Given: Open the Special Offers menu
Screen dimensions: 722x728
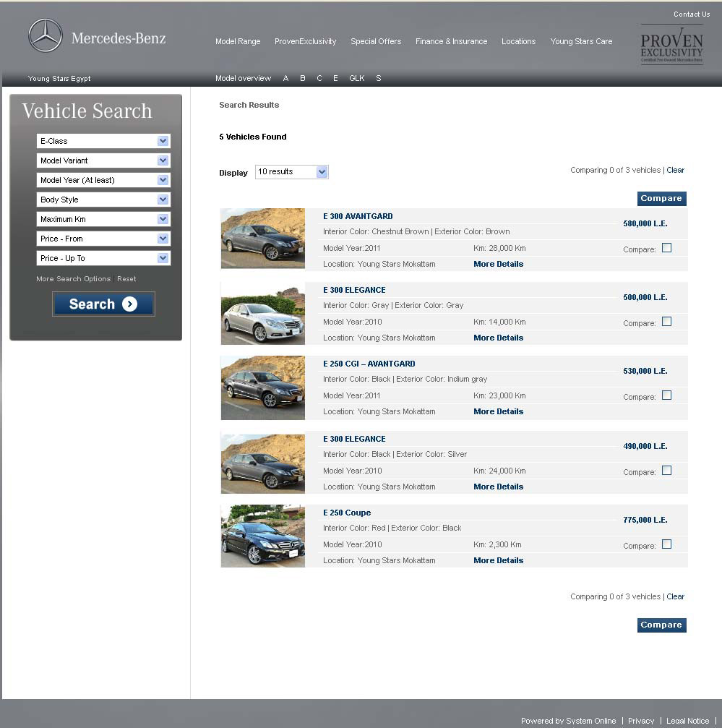Looking at the screenshot, I should pyautogui.click(x=376, y=41).
